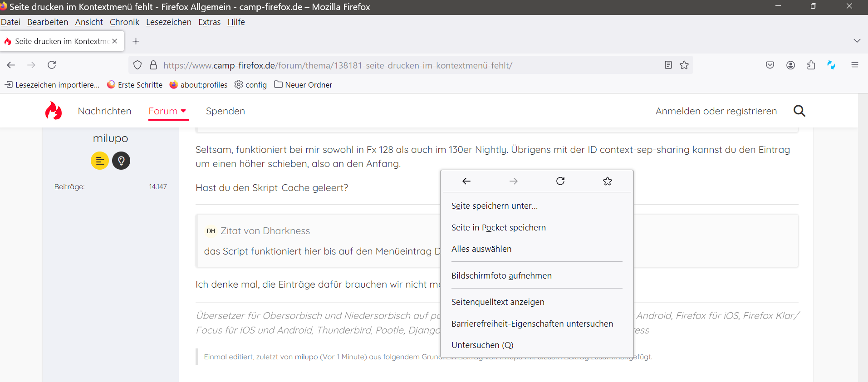The height and width of the screenshot is (382, 868).
Task: Click the reload icon in context menu
Action: point(560,181)
